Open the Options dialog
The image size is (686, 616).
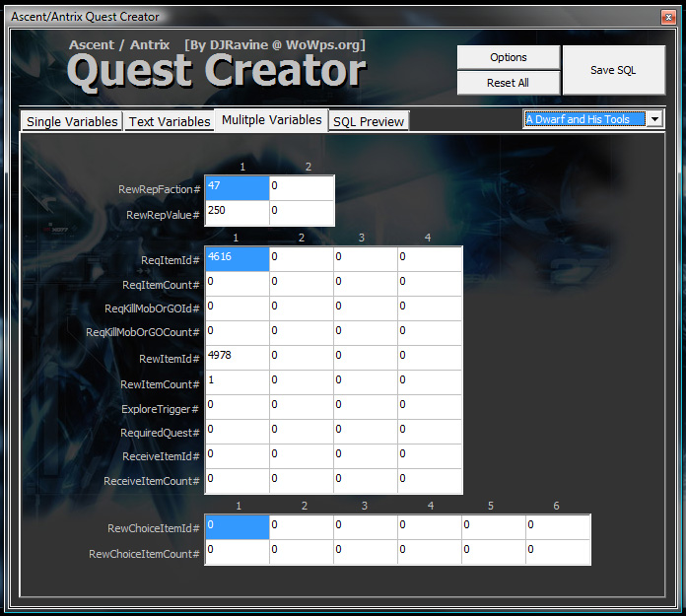pos(509,57)
